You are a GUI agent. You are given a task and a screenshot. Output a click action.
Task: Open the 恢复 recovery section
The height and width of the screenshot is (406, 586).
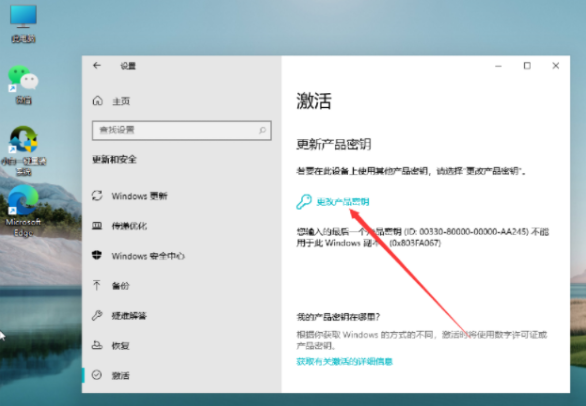tap(120, 346)
